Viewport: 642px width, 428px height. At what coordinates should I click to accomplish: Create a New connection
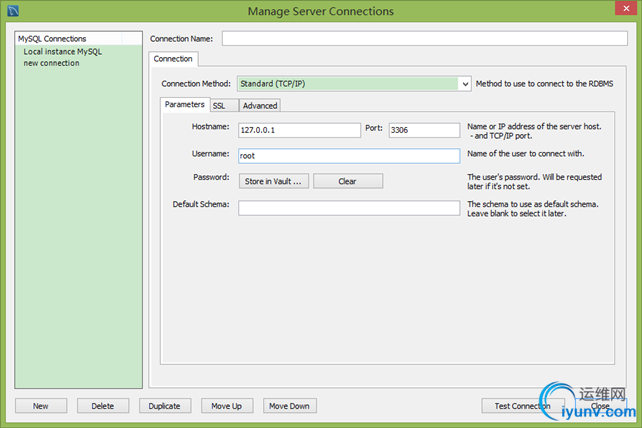tap(41, 406)
